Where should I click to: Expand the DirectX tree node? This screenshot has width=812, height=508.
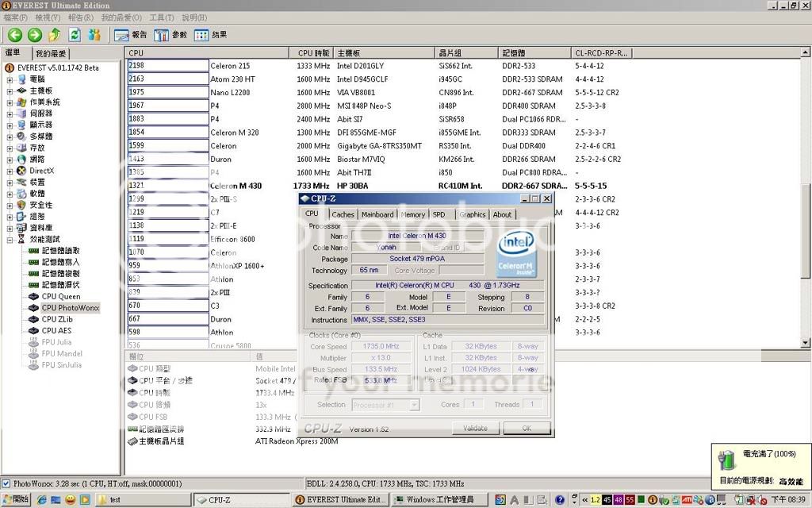(x=10, y=171)
